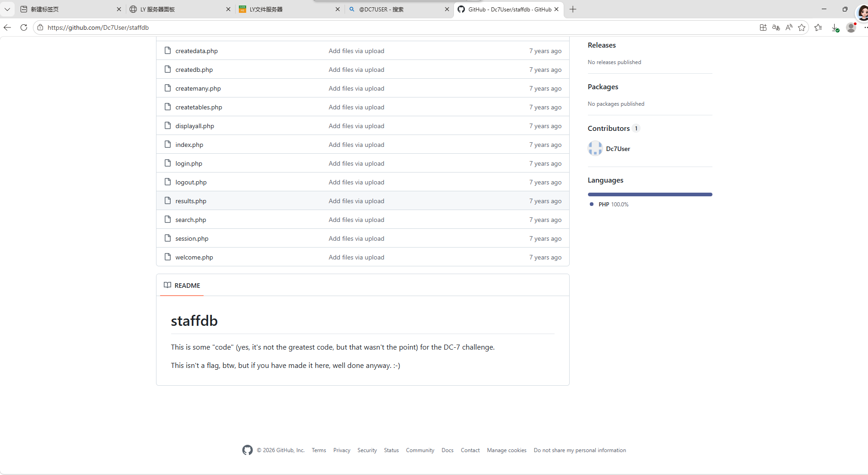
Task: Open the logout.php file
Action: (x=191, y=182)
